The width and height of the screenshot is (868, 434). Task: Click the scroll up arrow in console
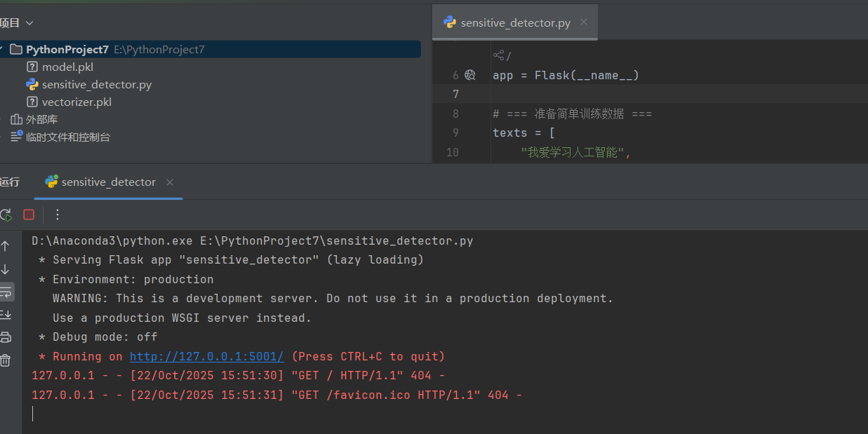tap(6, 246)
